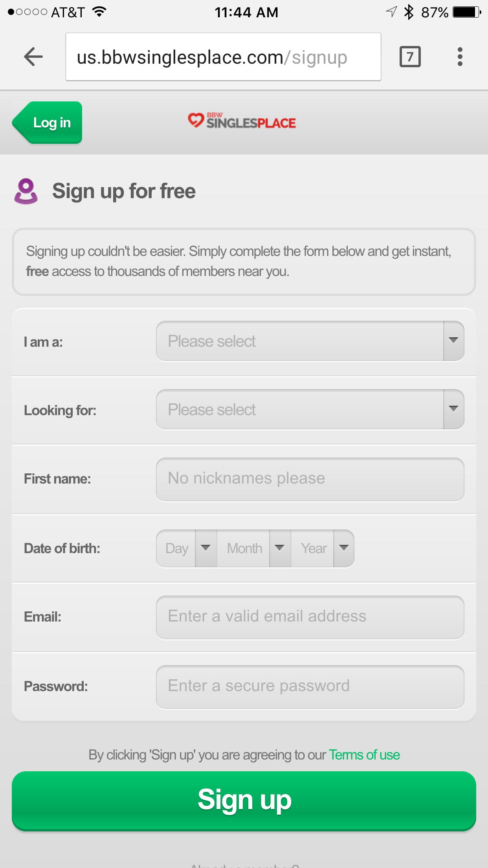Open the browser three-dot menu
Viewport: 488px width, 868px height.
coord(460,57)
